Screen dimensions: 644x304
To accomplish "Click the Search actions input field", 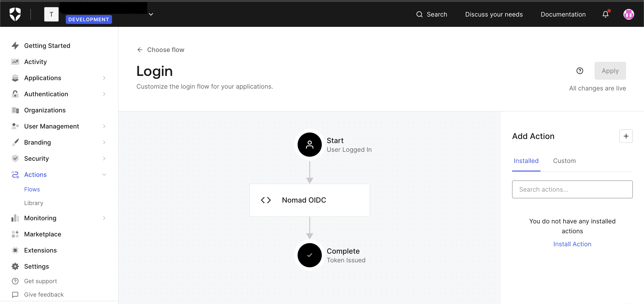I will 572,189.
